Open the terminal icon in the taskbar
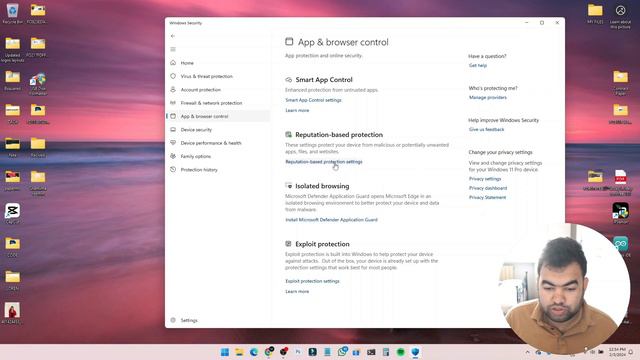This screenshot has height=360, width=640. click(x=371, y=352)
